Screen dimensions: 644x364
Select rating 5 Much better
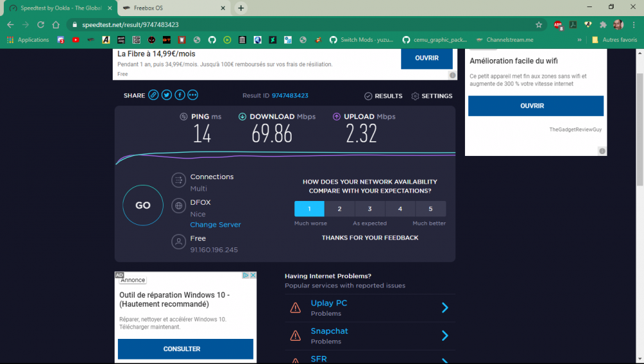click(430, 209)
